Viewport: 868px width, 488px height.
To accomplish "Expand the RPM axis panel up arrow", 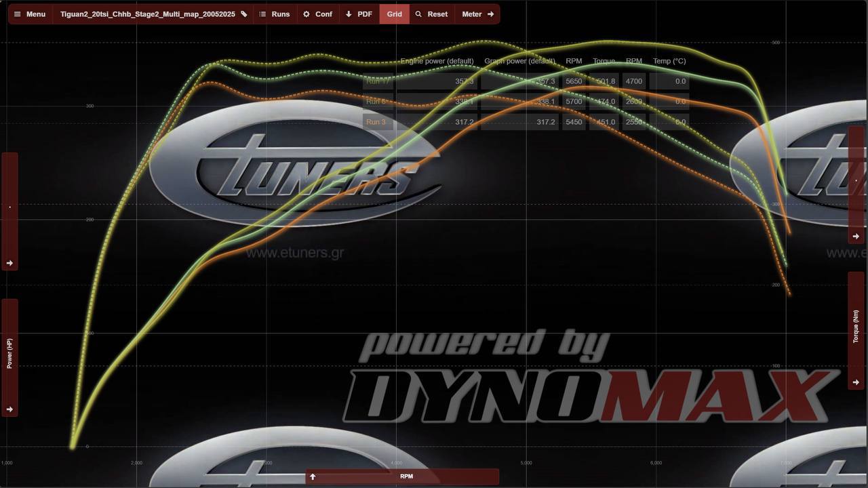I will tap(313, 476).
